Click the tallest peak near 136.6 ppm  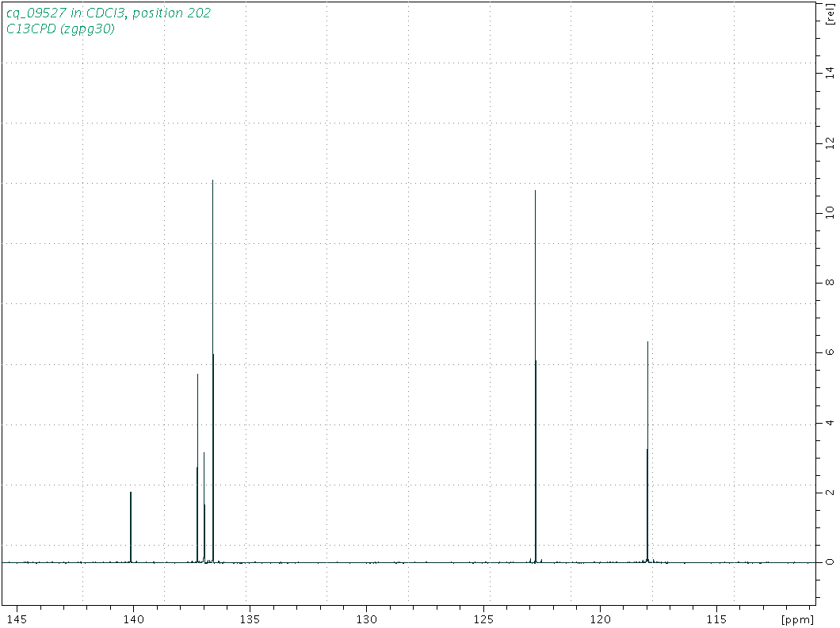coord(212,371)
